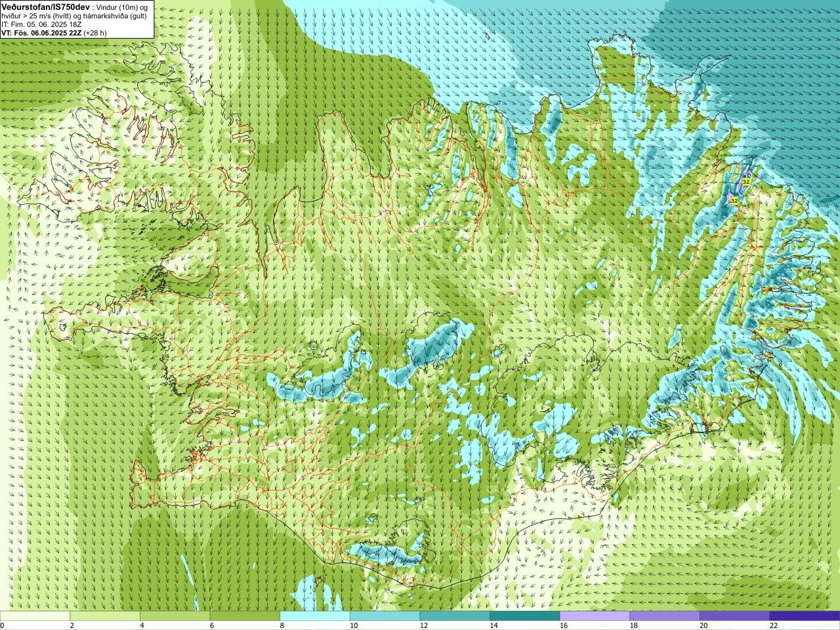Click the legend scale label '6'
Image resolution: width=840 pixels, height=630 pixels.
(212, 625)
